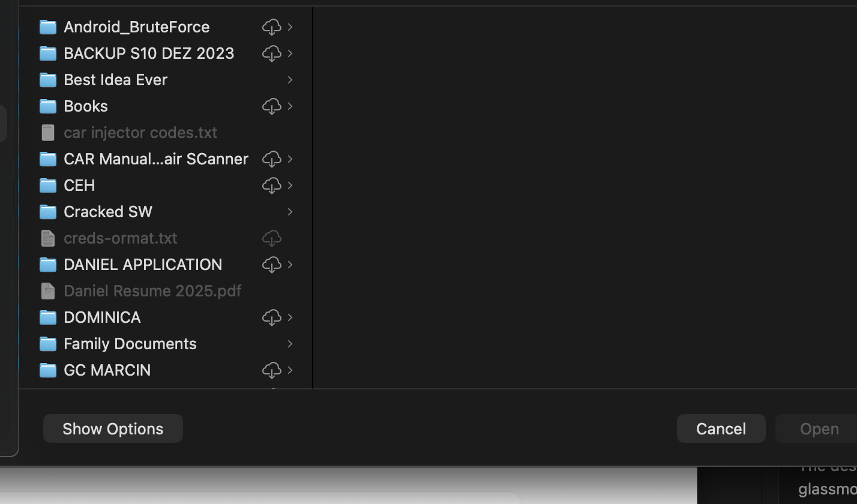Expand the Cracked SW folder chevron

[x=290, y=212]
